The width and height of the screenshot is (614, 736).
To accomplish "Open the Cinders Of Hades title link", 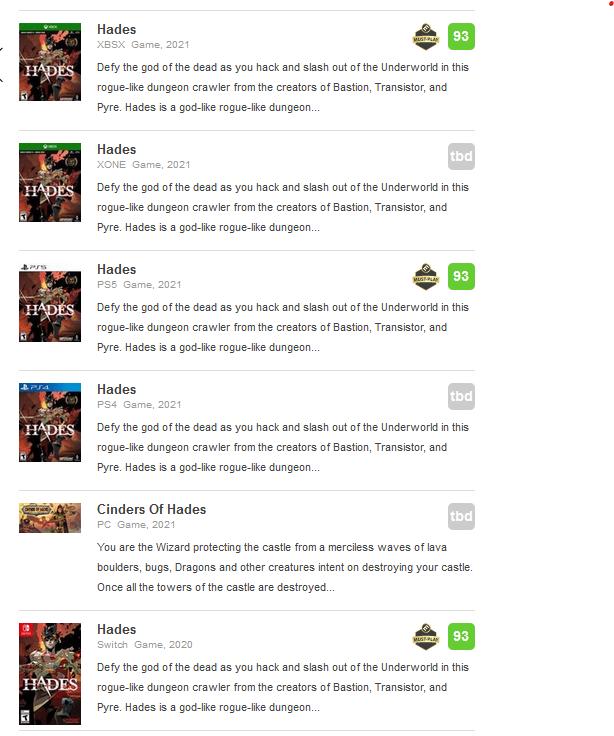I will tap(151, 509).
